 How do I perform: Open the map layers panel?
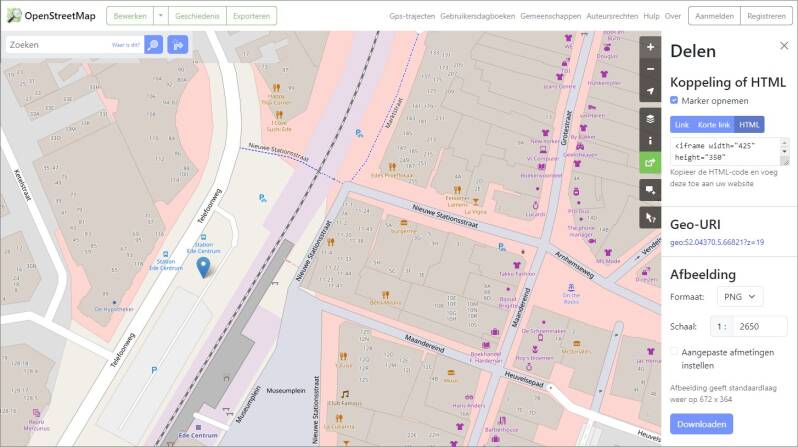click(651, 119)
